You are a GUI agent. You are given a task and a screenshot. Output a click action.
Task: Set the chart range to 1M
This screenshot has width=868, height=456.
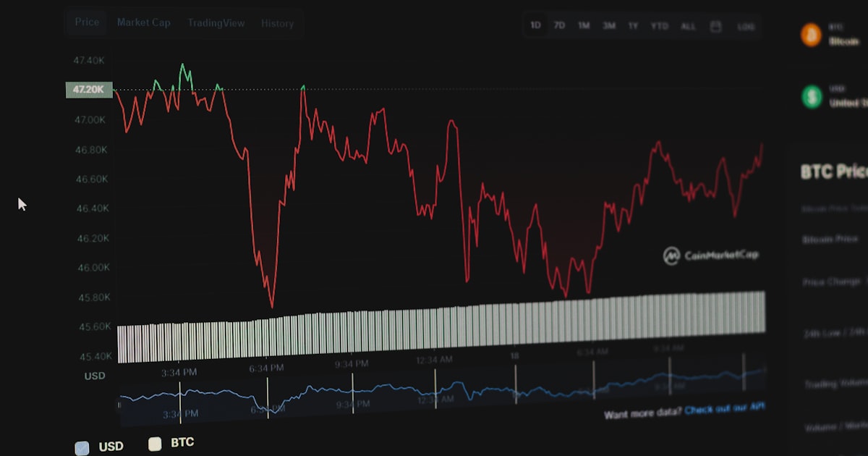pos(584,26)
